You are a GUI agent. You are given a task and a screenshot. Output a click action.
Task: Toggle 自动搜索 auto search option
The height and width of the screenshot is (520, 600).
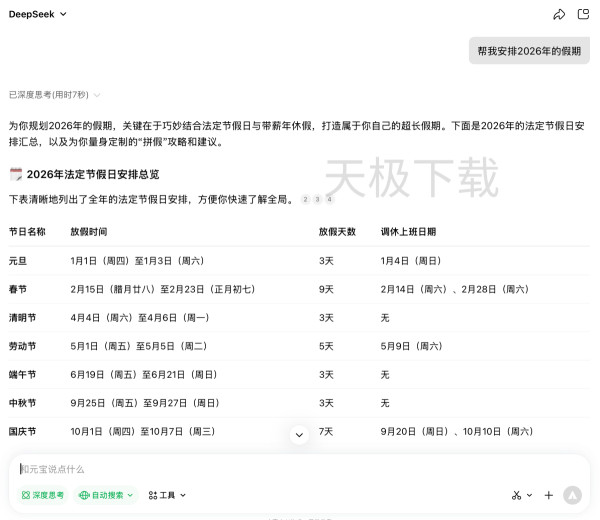click(x=106, y=495)
